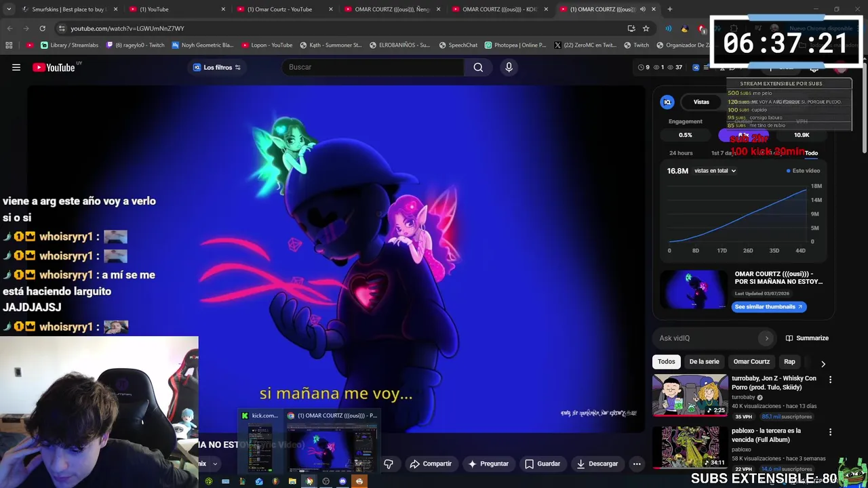Click the Descargar download button
The image size is (868, 488).
click(x=597, y=464)
